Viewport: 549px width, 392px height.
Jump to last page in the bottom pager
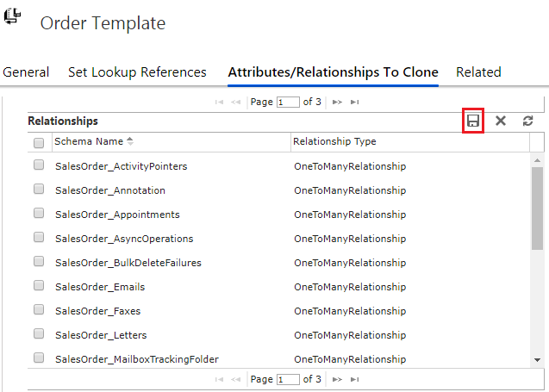[x=355, y=379]
